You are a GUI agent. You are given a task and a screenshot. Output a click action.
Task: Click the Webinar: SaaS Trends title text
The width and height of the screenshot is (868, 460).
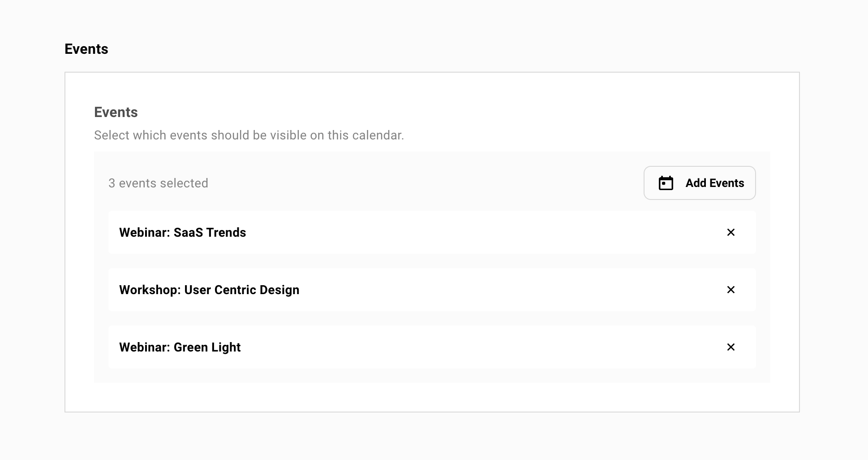(182, 232)
